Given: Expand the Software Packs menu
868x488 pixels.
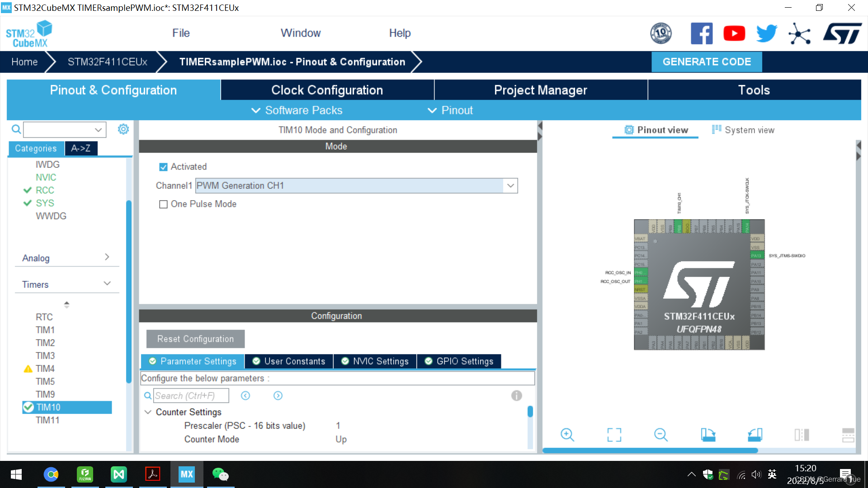Looking at the screenshot, I should coord(297,110).
